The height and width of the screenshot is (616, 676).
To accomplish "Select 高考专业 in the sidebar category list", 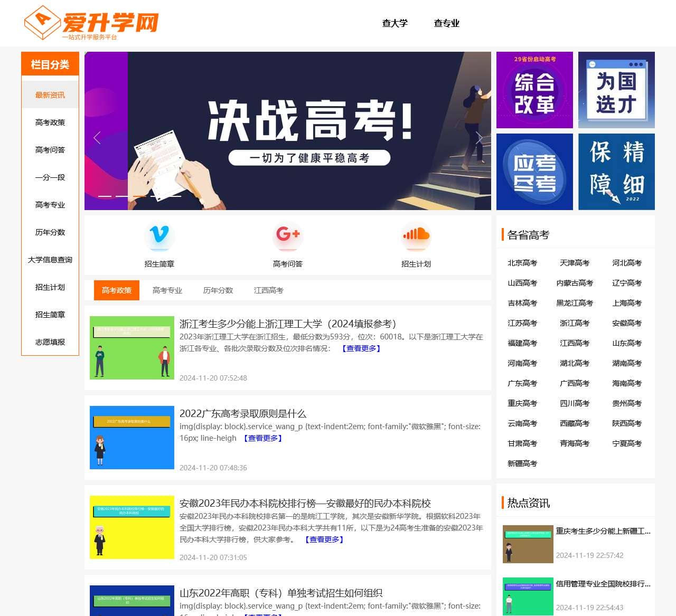I will click(50, 205).
